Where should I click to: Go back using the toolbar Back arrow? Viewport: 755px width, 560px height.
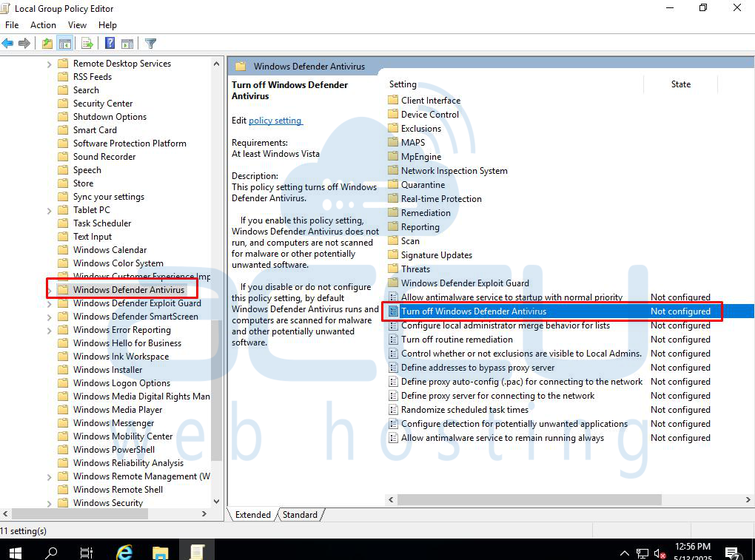tap(7, 44)
